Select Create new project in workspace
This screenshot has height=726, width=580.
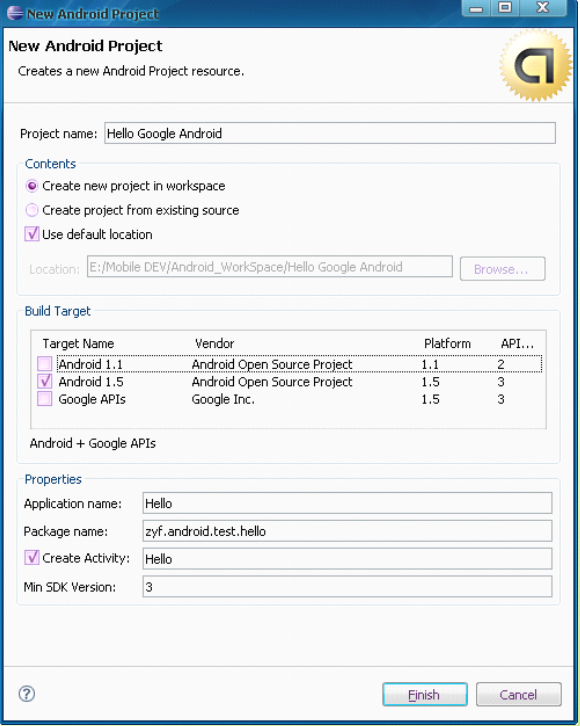point(32,186)
